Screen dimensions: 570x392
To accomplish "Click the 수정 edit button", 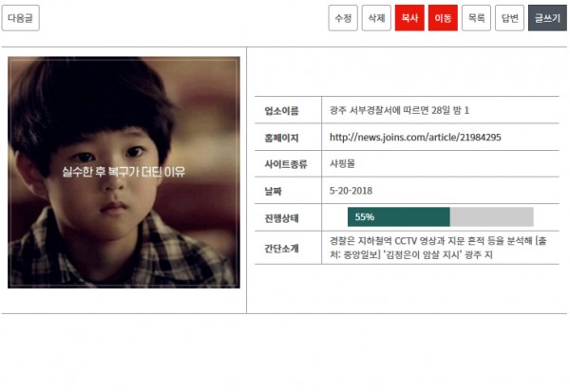I will click(343, 18).
